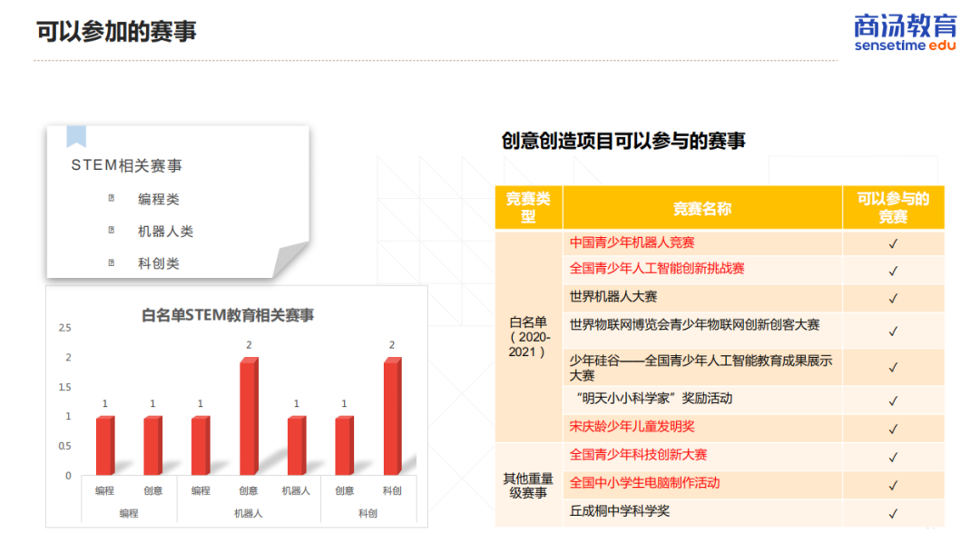Select the text 中国青少年机器人竞赛
Screen dimensions: 980x544
(632, 242)
